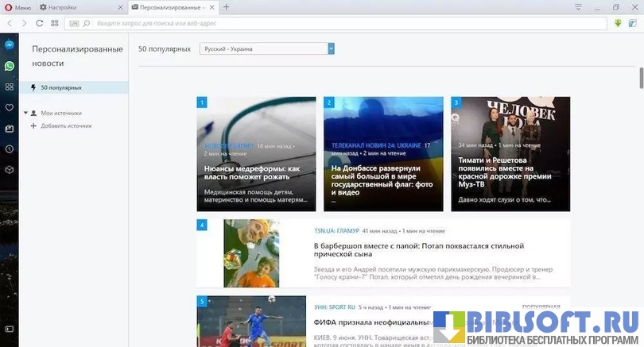Switch to the Настройки tab
The image size is (644, 347).
click(62, 7)
